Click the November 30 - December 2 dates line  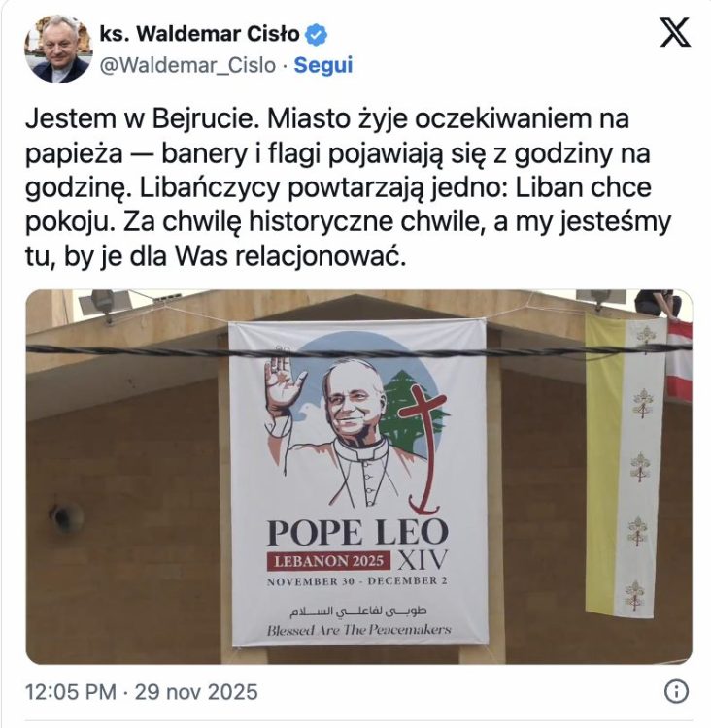point(356,580)
